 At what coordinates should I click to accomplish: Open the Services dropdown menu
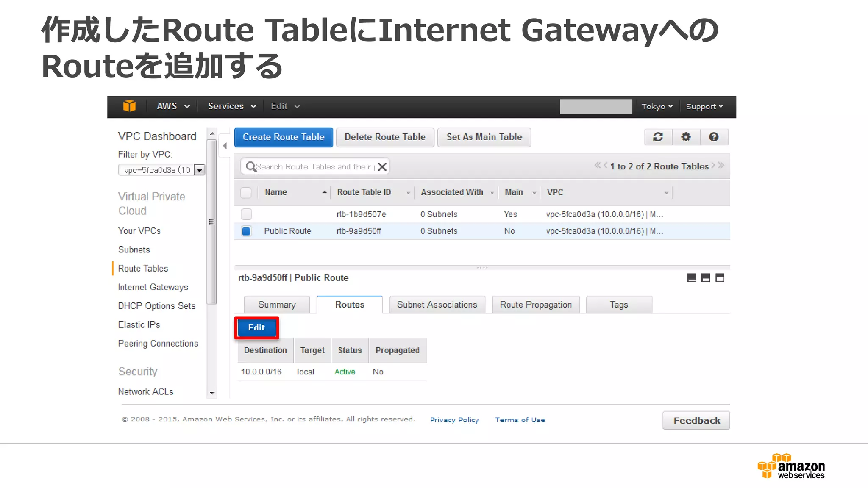pyautogui.click(x=232, y=106)
